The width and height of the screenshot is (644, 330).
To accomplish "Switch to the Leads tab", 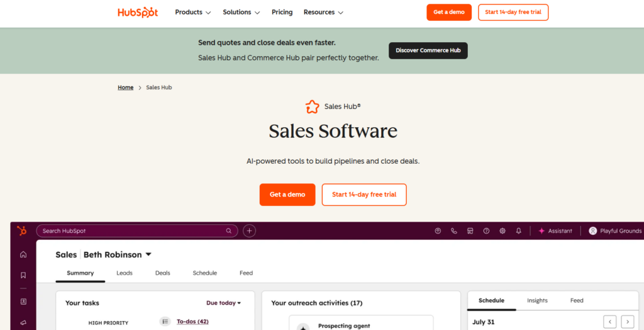I will point(125,273).
